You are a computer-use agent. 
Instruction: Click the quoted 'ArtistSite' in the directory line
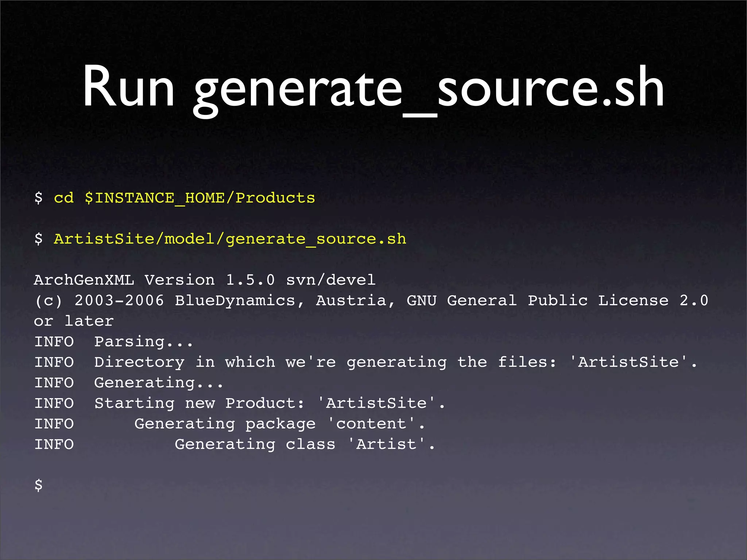pyautogui.click(x=628, y=362)
